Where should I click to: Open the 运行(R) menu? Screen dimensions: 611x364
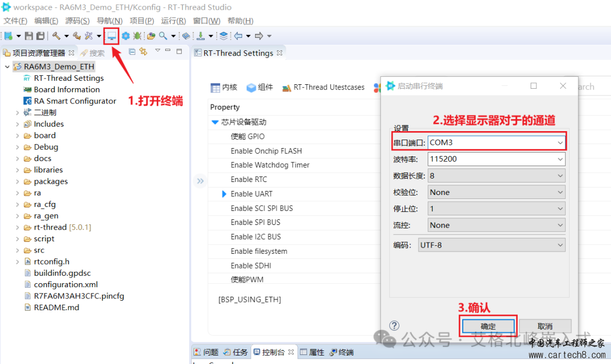(173, 21)
